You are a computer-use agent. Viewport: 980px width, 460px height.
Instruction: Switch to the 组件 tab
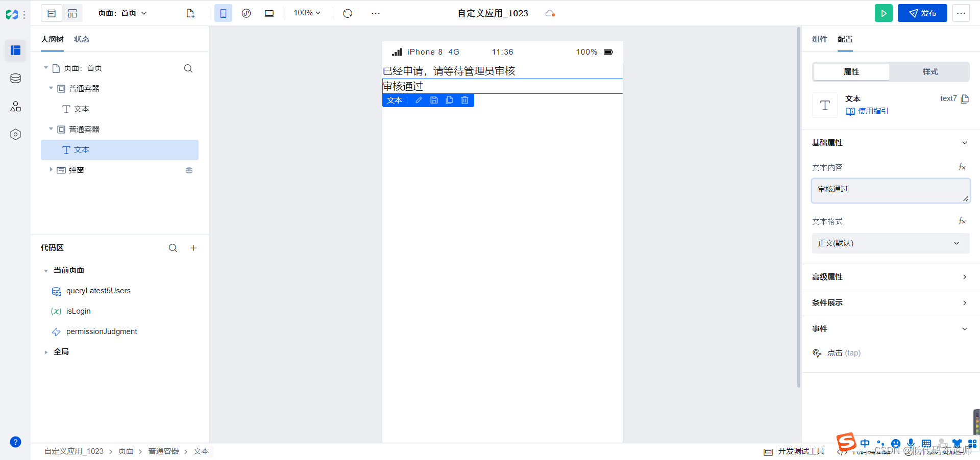(x=819, y=39)
